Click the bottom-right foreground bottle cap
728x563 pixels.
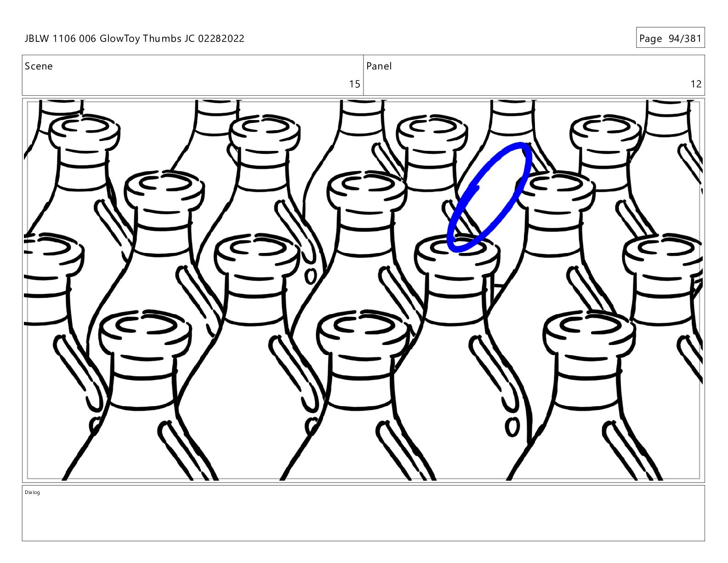[x=589, y=333]
